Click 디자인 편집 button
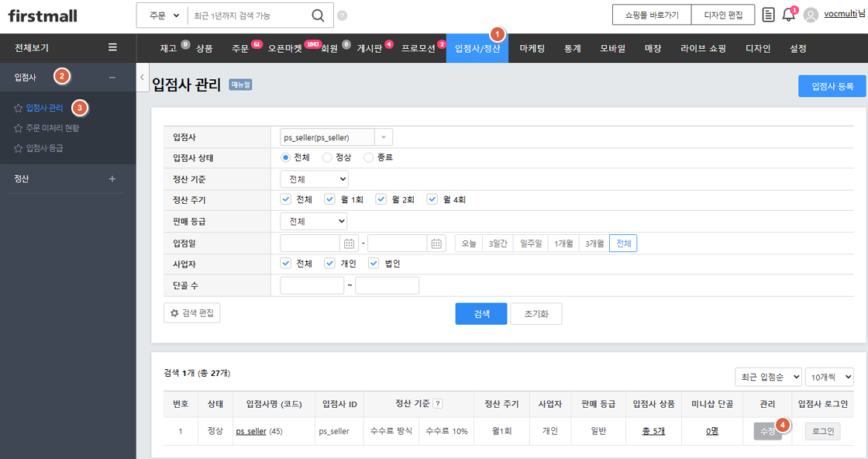The height and width of the screenshot is (459, 868). 723,15
